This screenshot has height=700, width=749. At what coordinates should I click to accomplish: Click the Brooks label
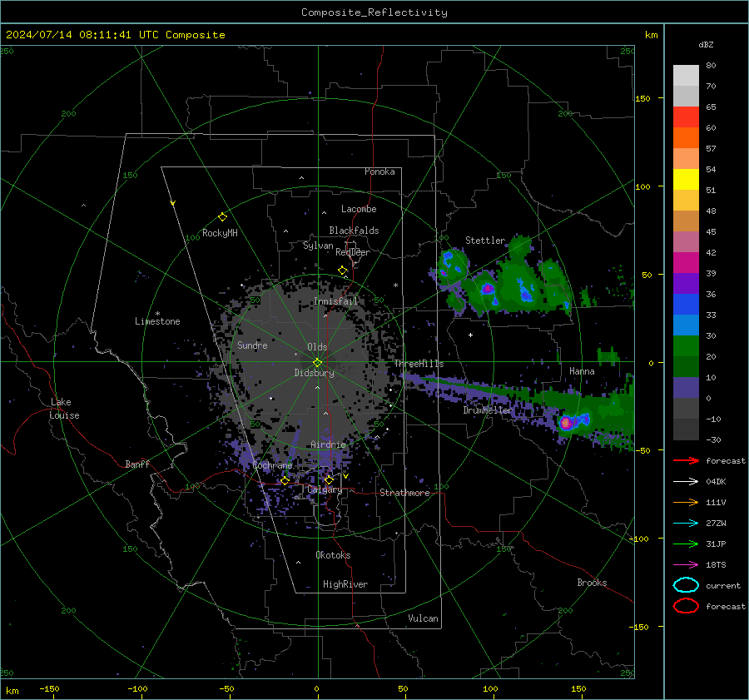592,583
